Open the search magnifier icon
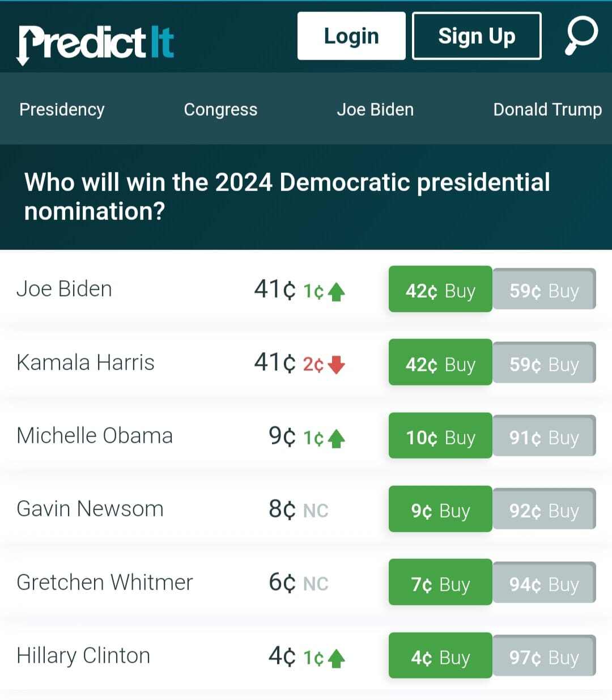Screen dimensions: 612x700 (x=581, y=36)
